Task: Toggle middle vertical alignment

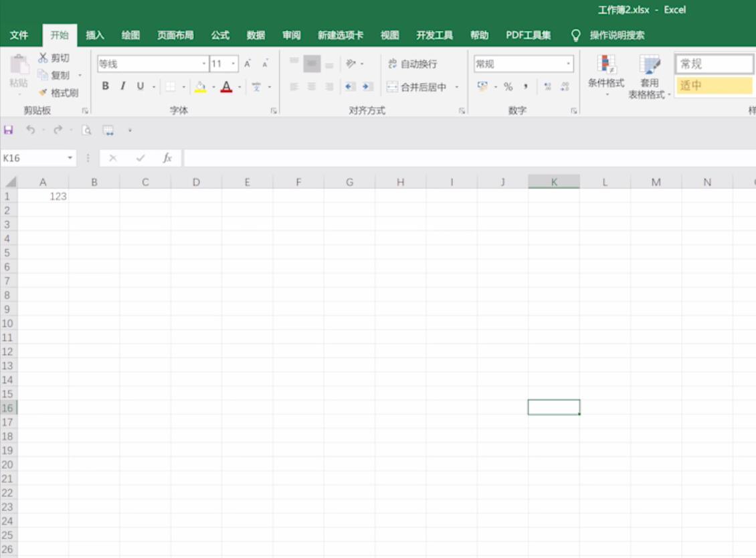Action: click(x=312, y=63)
